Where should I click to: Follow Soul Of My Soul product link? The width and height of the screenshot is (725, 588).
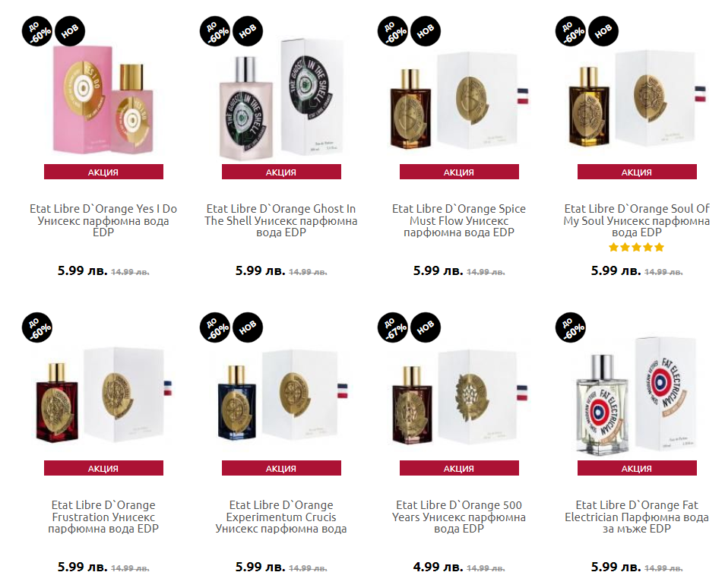pyautogui.click(x=637, y=220)
